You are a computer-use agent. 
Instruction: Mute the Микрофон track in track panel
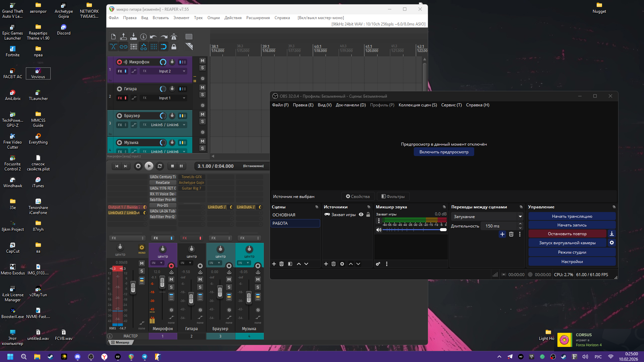click(x=202, y=61)
